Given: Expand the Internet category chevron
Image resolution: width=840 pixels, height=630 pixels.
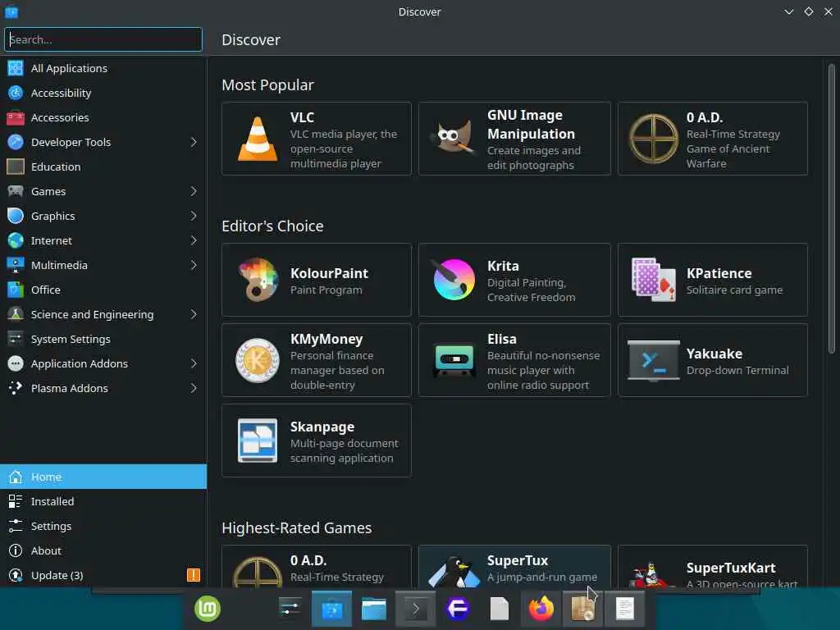Looking at the screenshot, I should [x=194, y=240].
